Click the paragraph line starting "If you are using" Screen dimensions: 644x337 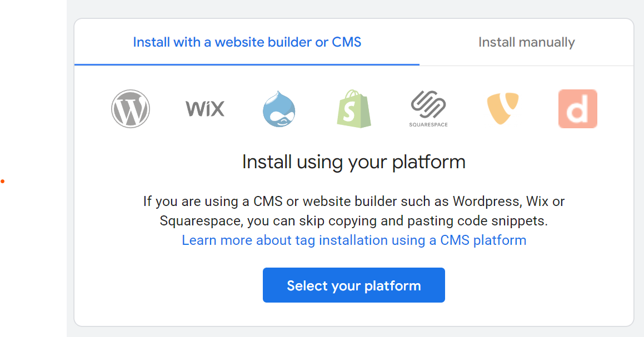[x=354, y=201]
